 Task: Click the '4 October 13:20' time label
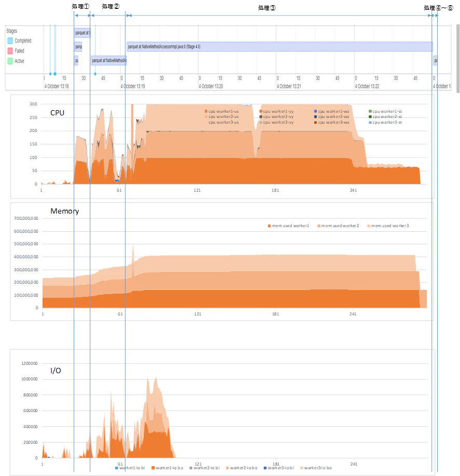click(211, 86)
